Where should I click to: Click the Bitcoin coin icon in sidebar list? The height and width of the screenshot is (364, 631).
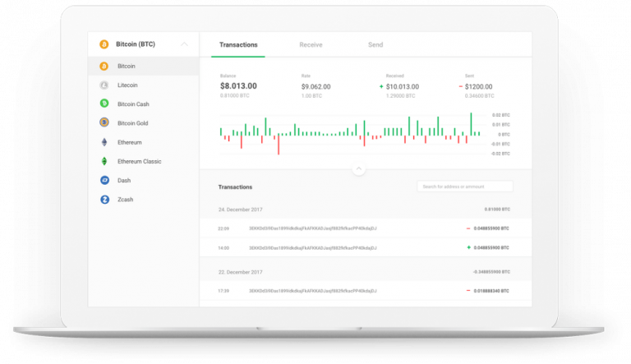pos(104,66)
